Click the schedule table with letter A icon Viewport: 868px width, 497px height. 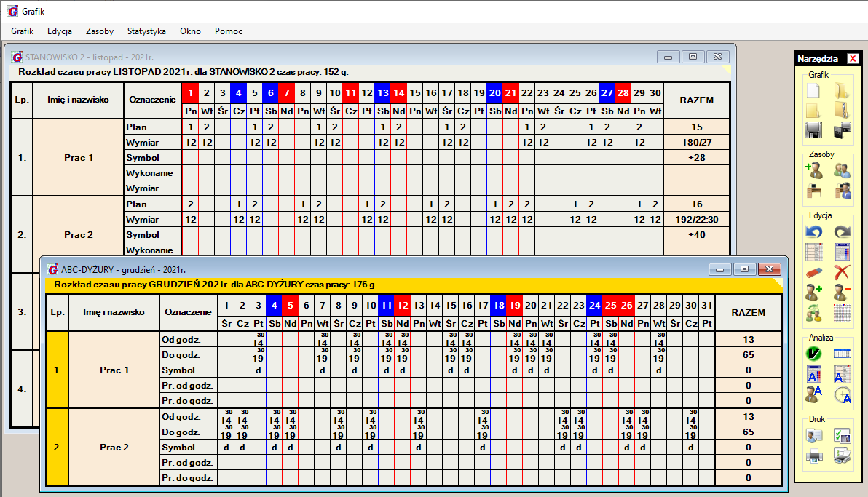click(x=842, y=374)
